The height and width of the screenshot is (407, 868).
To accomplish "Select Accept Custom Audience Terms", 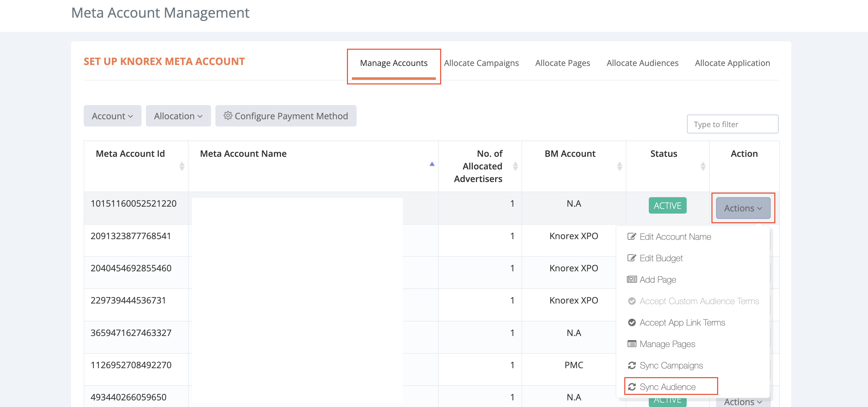I will (x=693, y=301).
